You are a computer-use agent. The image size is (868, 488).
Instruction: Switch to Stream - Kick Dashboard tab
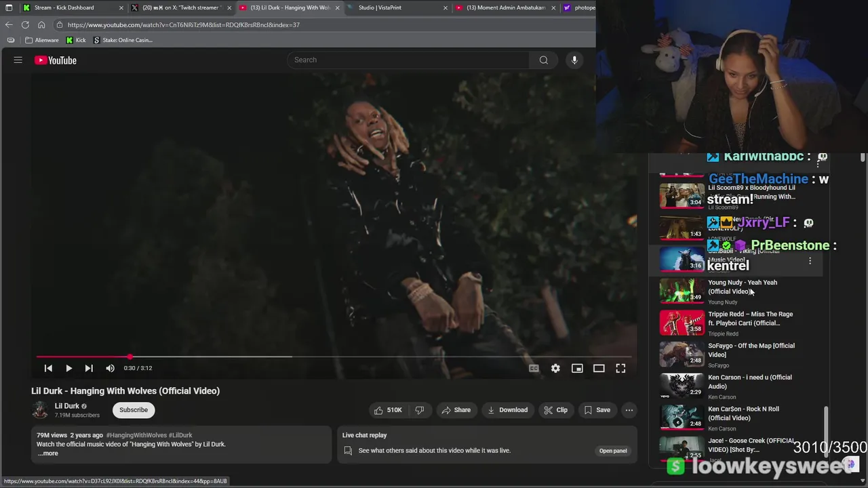(x=64, y=7)
